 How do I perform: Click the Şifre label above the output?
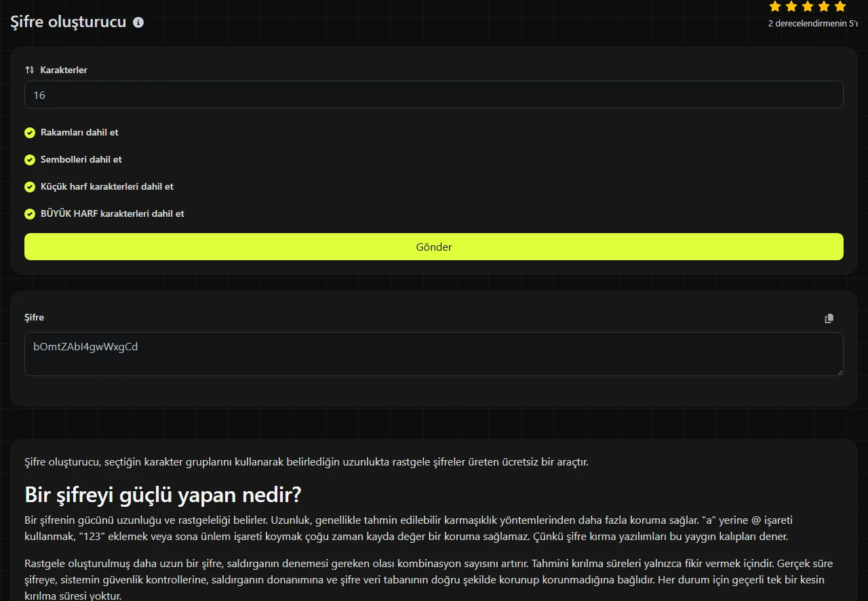pos(34,317)
